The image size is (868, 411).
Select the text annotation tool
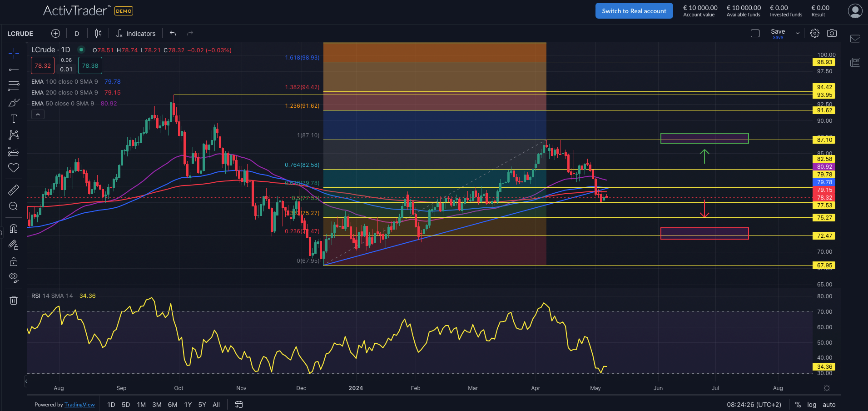pos(14,119)
